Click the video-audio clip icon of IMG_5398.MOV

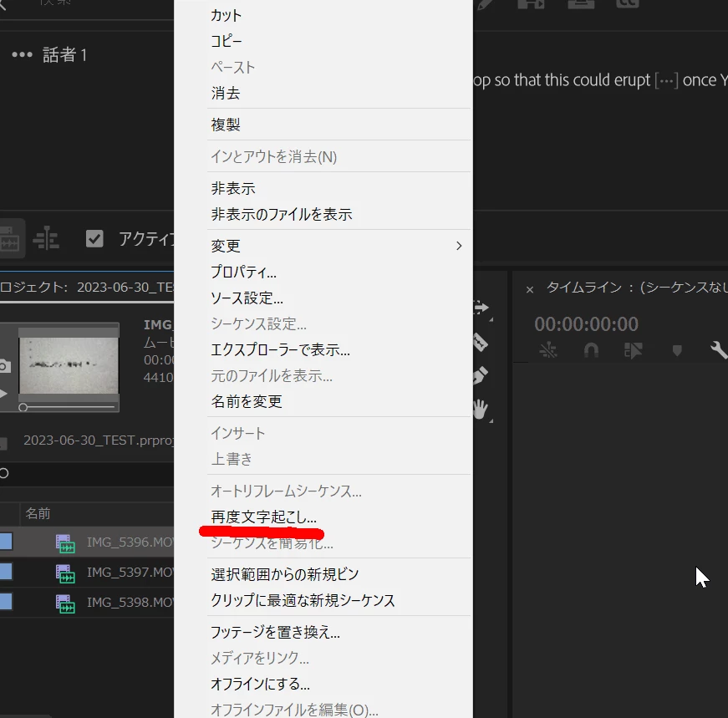(x=65, y=603)
